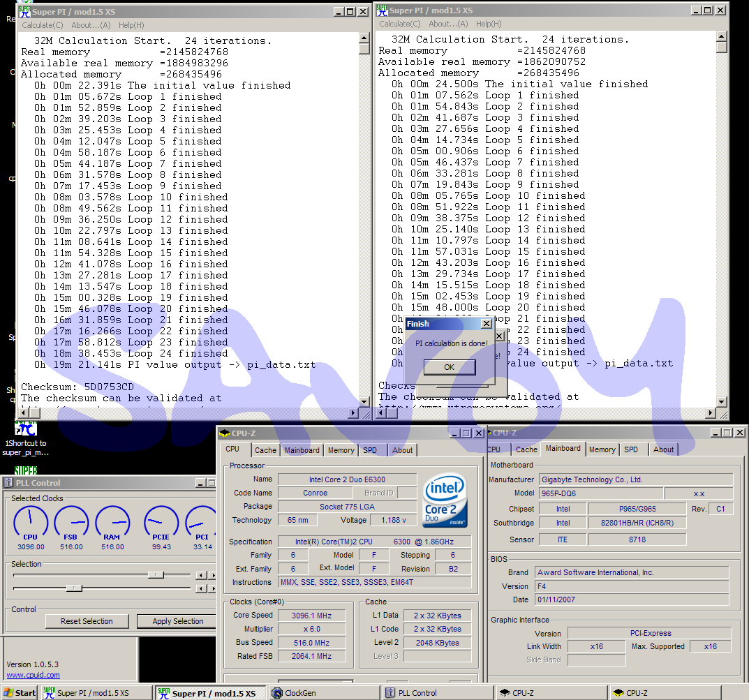Image resolution: width=749 pixels, height=700 pixels.
Task: Click scroll-up arrow in left Super PI window
Action: coord(364,38)
